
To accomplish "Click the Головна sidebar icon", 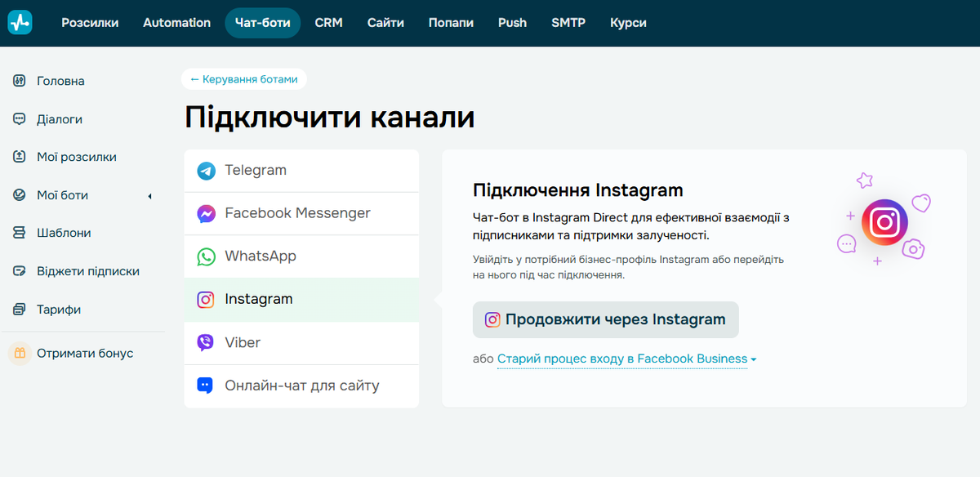I will (20, 81).
